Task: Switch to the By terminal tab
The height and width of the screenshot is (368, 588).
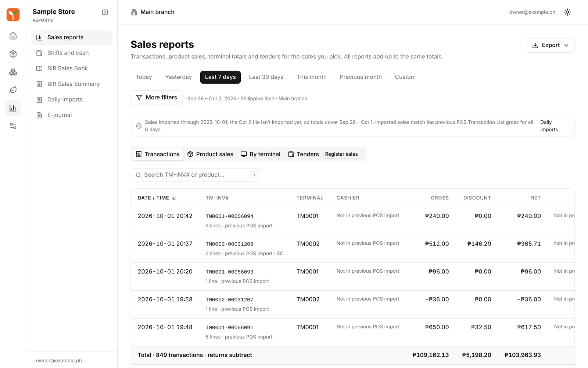Action: pyautogui.click(x=261, y=154)
